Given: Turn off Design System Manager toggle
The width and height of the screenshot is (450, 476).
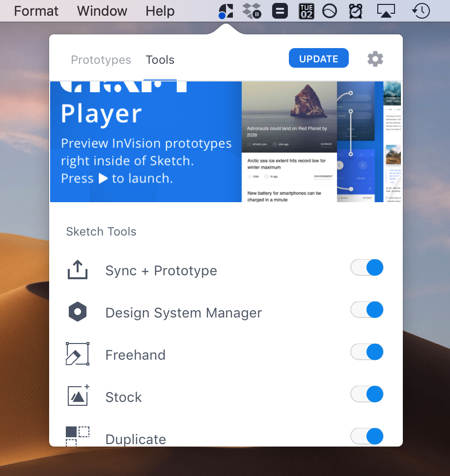Looking at the screenshot, I should pyautogui.click(x=367, y=310).
